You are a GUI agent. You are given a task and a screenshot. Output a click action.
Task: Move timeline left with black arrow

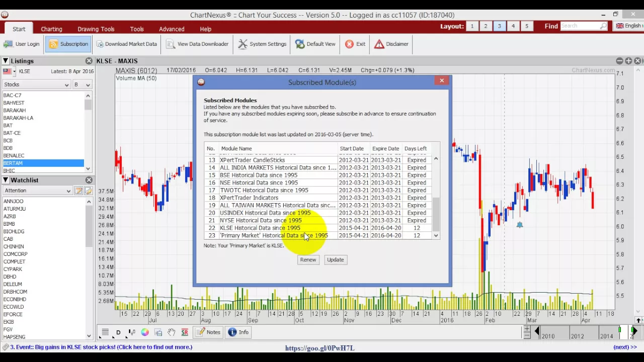tap(537, 331)
